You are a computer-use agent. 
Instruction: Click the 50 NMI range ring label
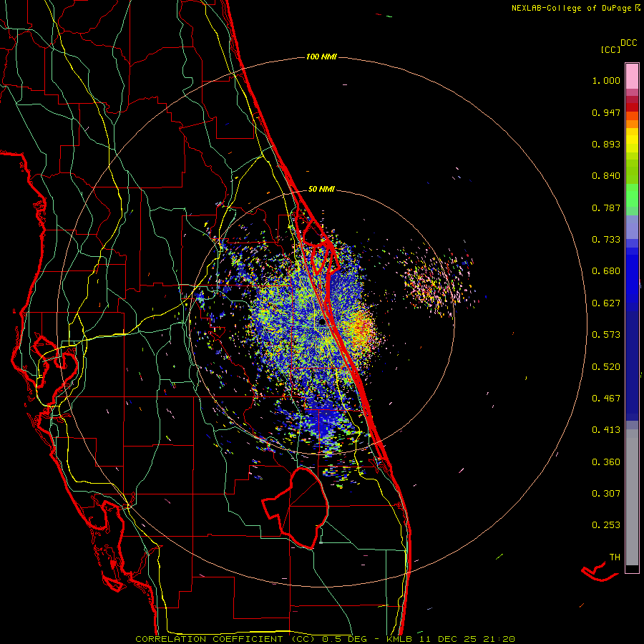pyautogui.click(x=321, y=189)
